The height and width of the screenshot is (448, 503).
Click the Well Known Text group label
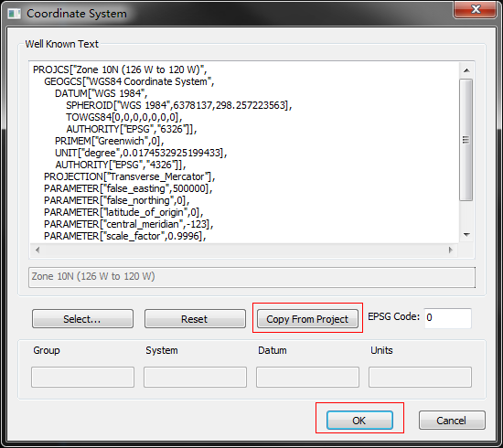61,44
